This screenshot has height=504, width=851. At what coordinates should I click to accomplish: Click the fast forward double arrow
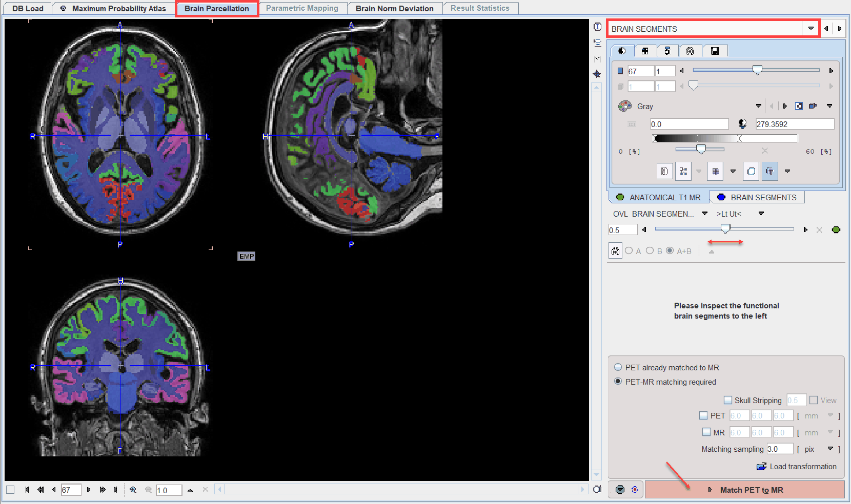point(103,490)
